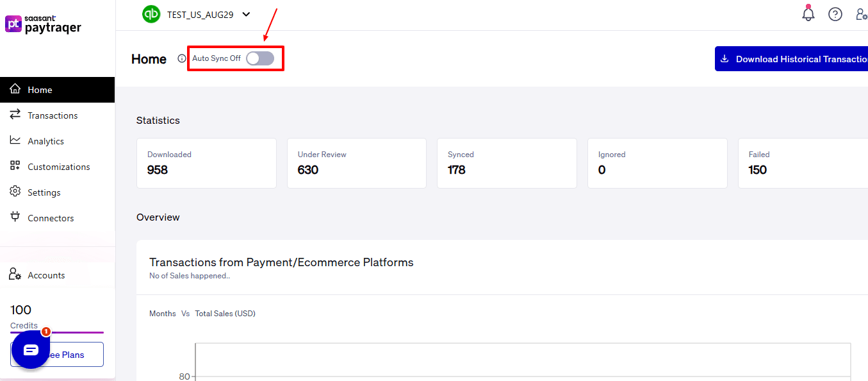The width and height of the screenshot is (868, 381).
Task: Click the user settings icon in top bar
Action: (x=862, y=14)
